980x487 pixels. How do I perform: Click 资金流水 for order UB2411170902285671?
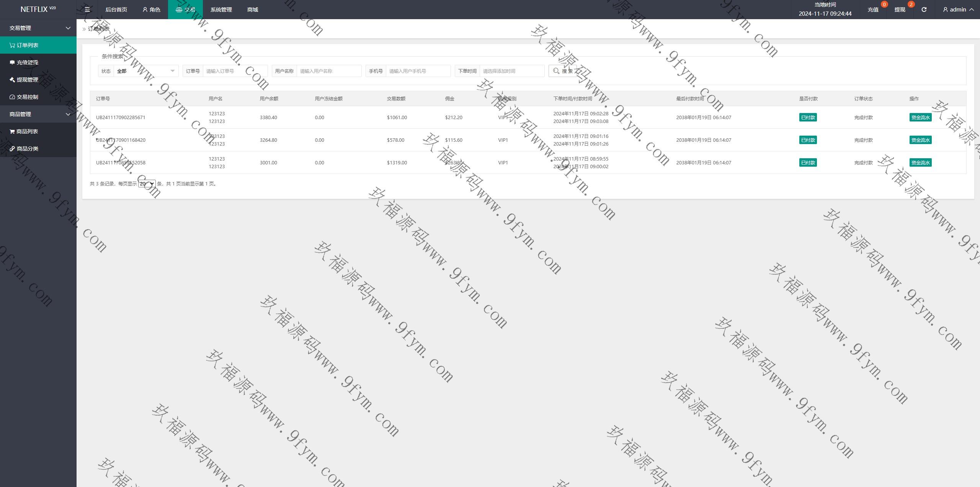(920, 118)
